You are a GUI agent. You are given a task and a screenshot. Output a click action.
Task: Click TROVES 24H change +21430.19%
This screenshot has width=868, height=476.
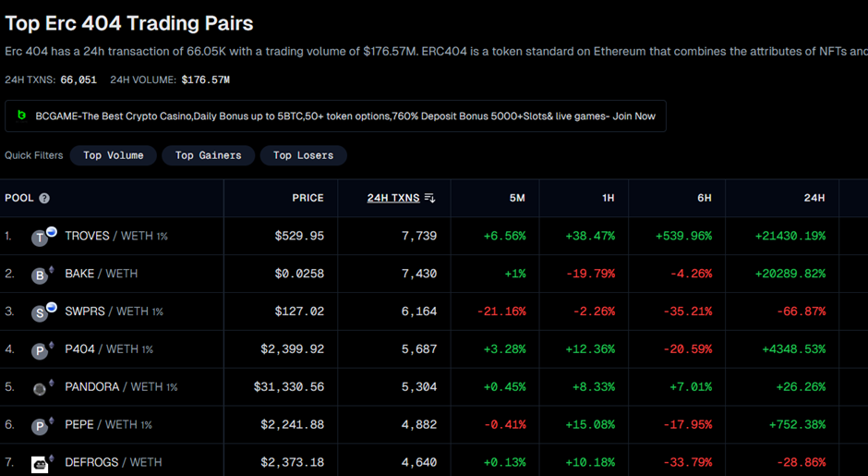pyautogui.click(x=790, y=236)
